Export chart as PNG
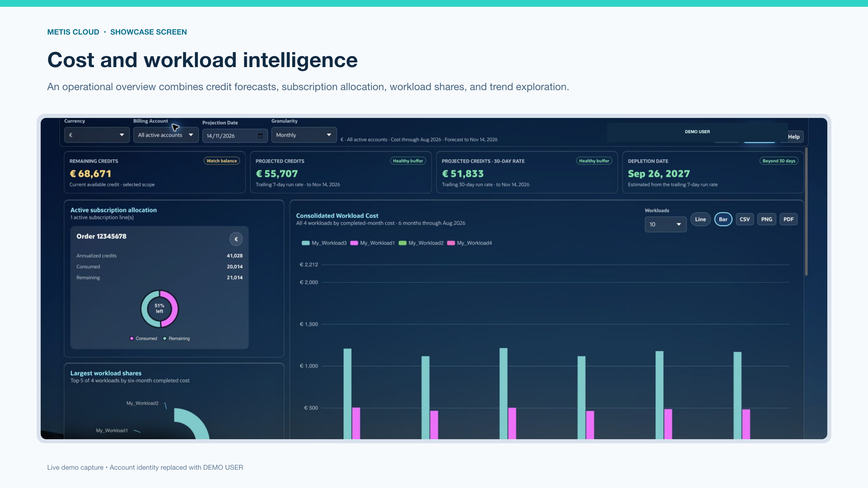868x488 pixels. point(767,219)
